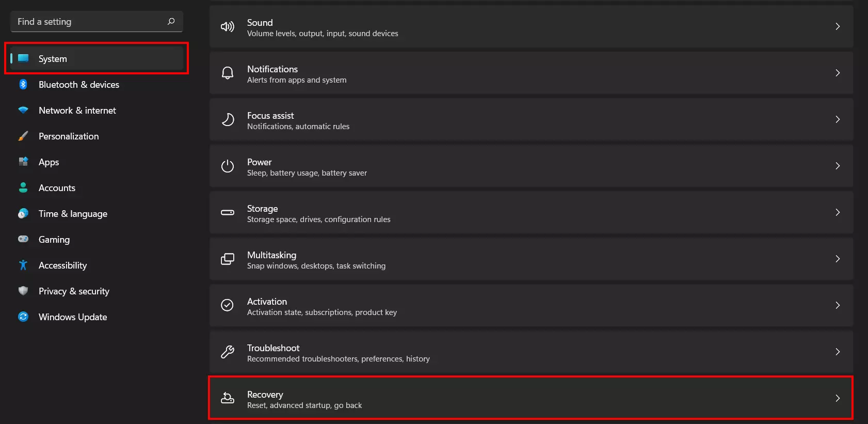The height and width of the screenshot is (424, 868).
Task: Click the Storage drive icon
Action: coord(228,212)
